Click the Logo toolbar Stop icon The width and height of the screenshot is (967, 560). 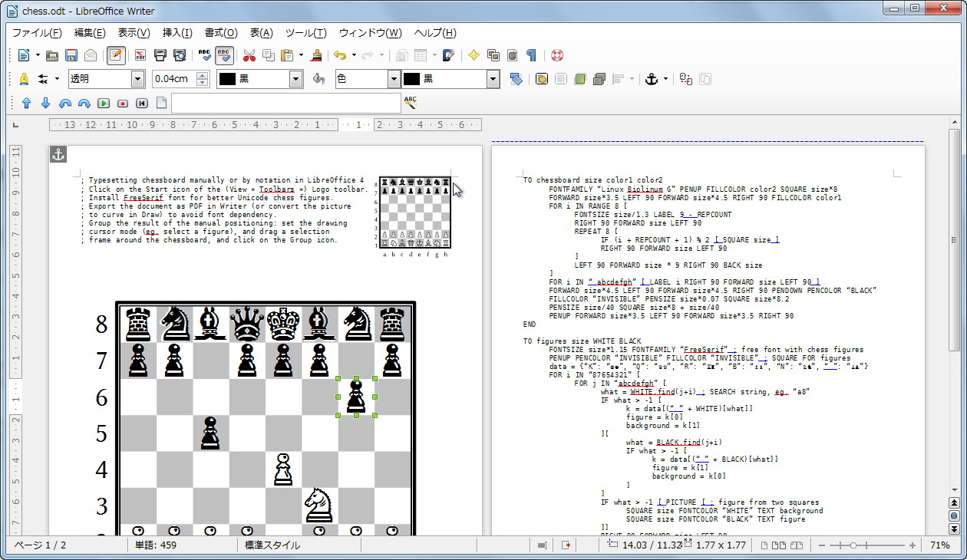[123, 103]
